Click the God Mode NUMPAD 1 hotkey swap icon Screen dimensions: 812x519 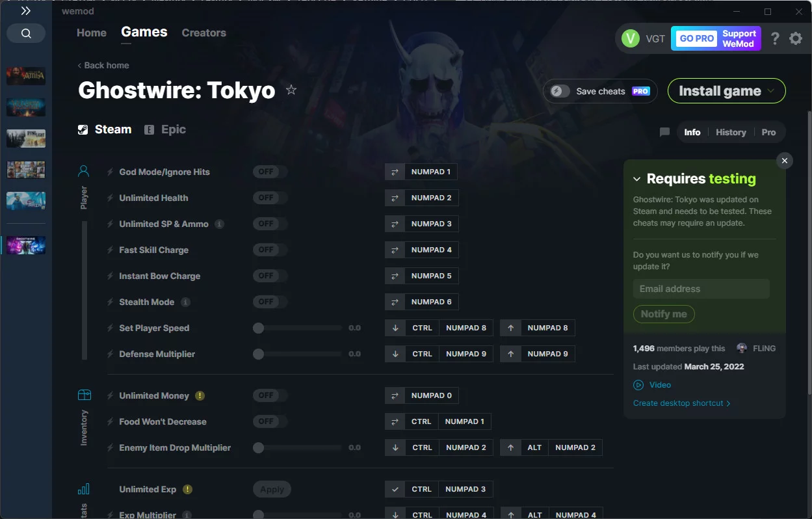click(x=395, y=172)
